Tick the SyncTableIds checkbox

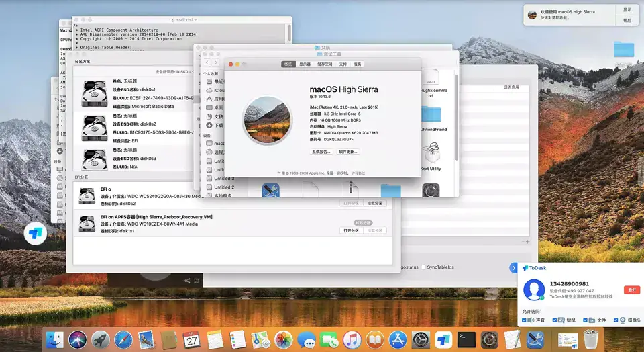423,267
